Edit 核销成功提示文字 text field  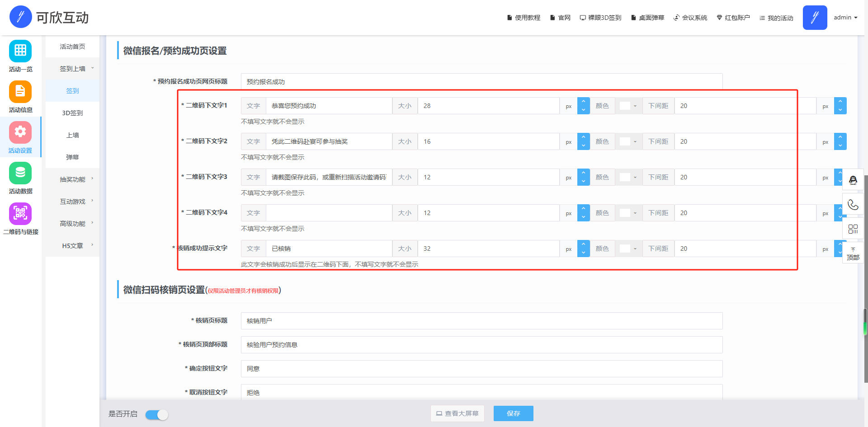[329, 249]
